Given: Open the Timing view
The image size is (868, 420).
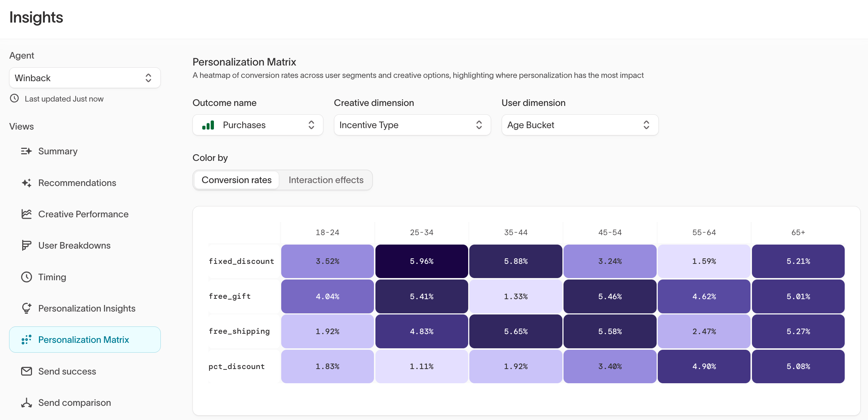Looking at the screenshot, I should 85,277.
